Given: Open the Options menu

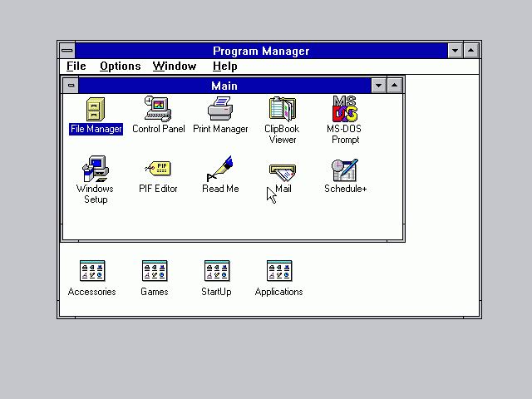Looking at the screenshot, I should [120, 66].
